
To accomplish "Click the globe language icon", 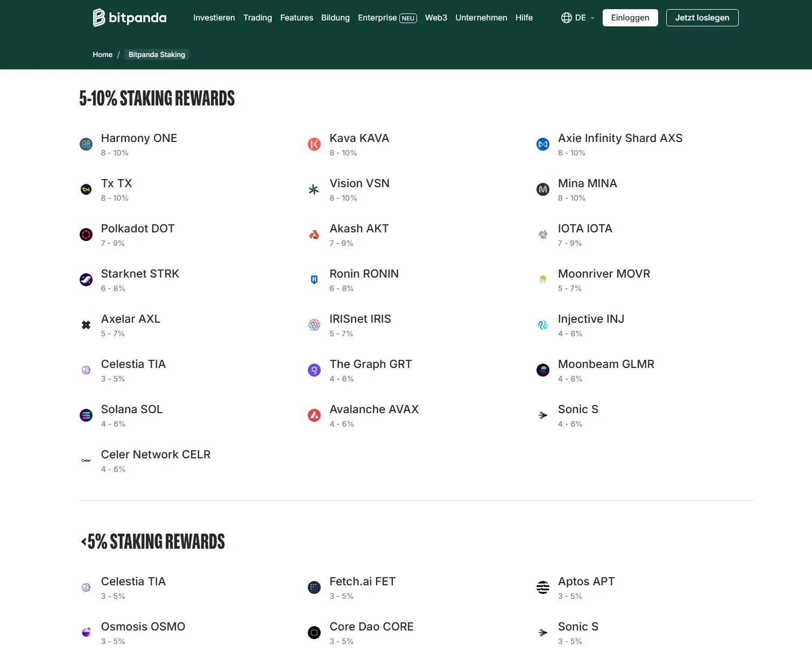I will pyautogui.click(x=566, y=18).
